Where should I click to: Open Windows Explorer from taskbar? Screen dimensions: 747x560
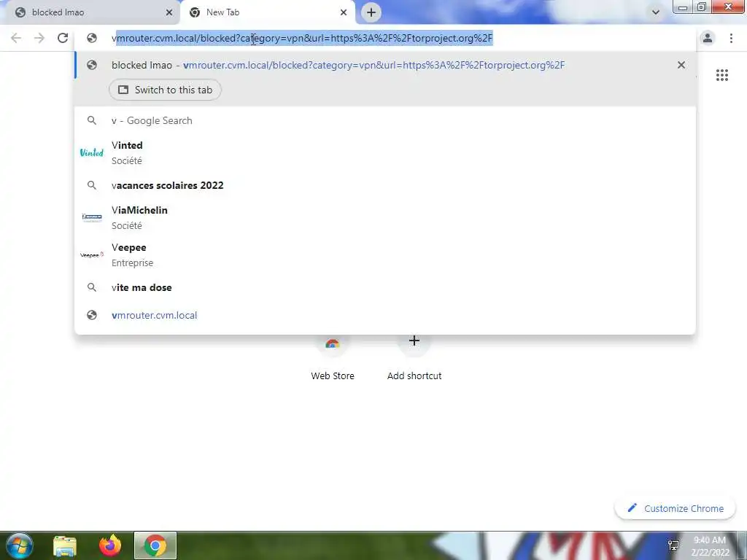(65, 546)
